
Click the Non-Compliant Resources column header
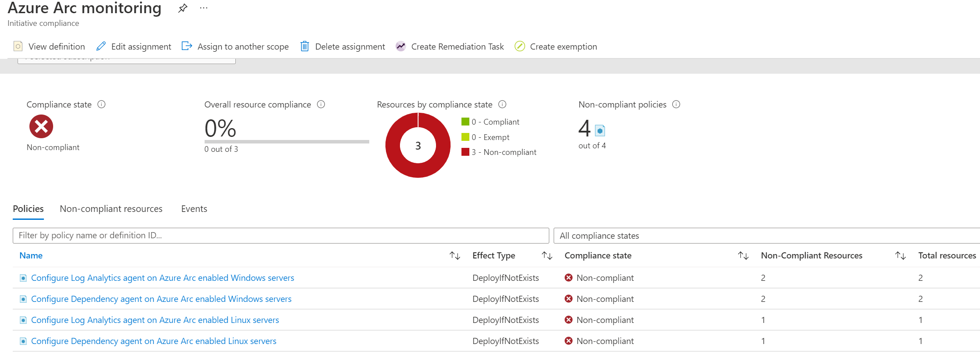811,255
